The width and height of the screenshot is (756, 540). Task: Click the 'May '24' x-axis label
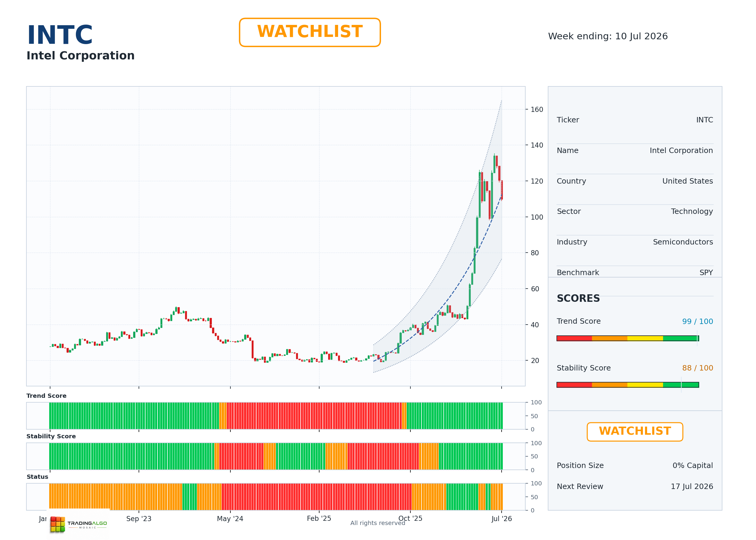(x=230, y=519)
